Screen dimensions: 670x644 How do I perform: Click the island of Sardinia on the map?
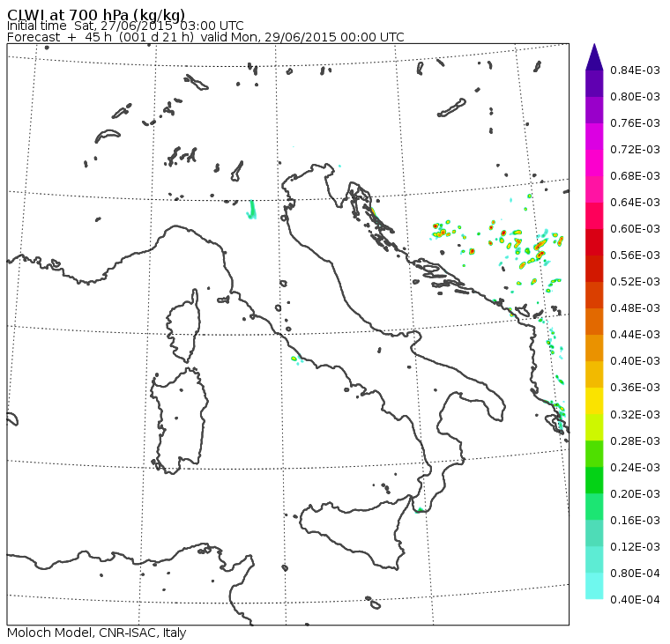(180, 420)
